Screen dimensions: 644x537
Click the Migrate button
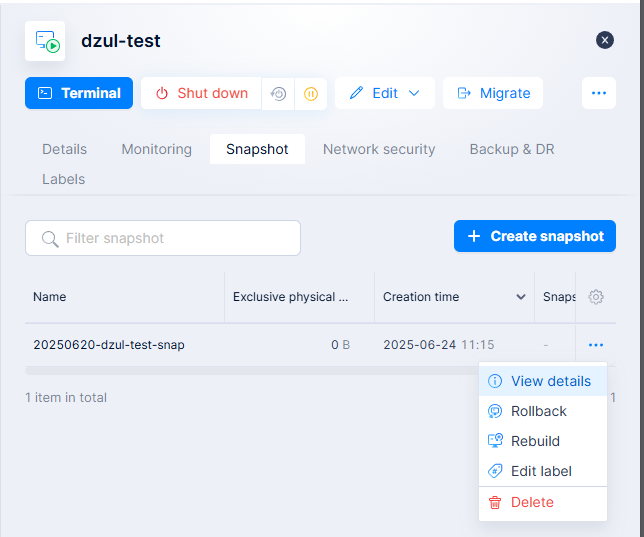493,93
